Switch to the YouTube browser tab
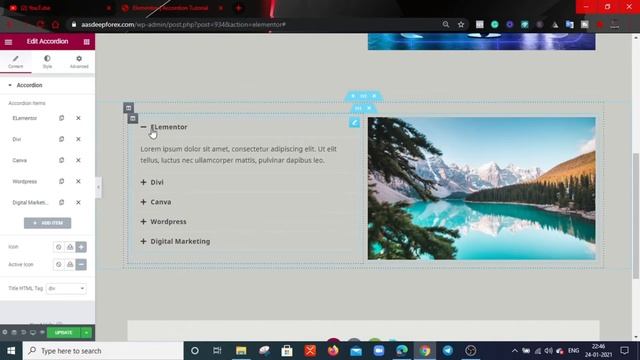640x360 pixels. (x=60, y=8)
